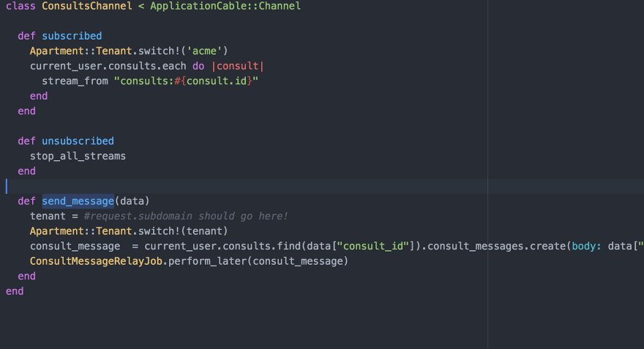The width and height of the screenshot is (644, 349).
Task: Click the |consult| block parameter
Action: (237, 66)
